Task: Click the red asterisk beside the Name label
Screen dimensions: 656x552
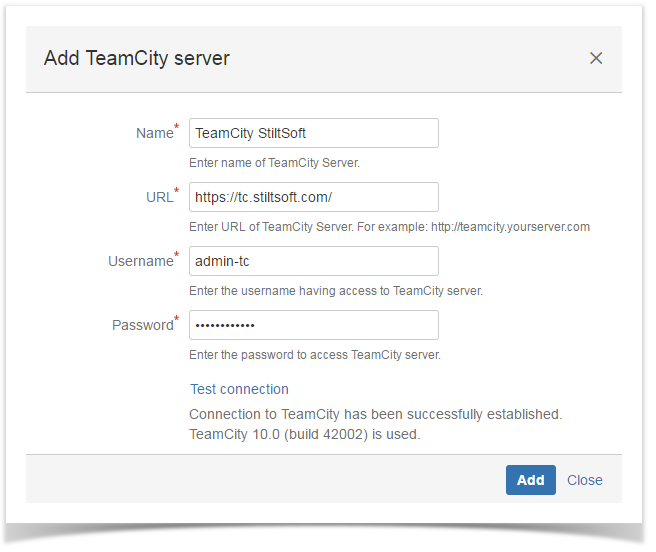Action: tap(177, 128)
